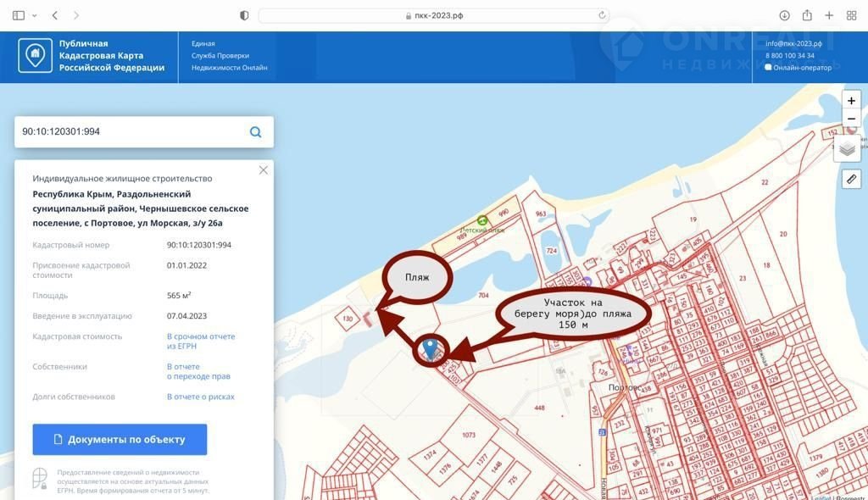868x500 pixels.
Task: Click the search magnifier icon
Action: coord(255,132)
